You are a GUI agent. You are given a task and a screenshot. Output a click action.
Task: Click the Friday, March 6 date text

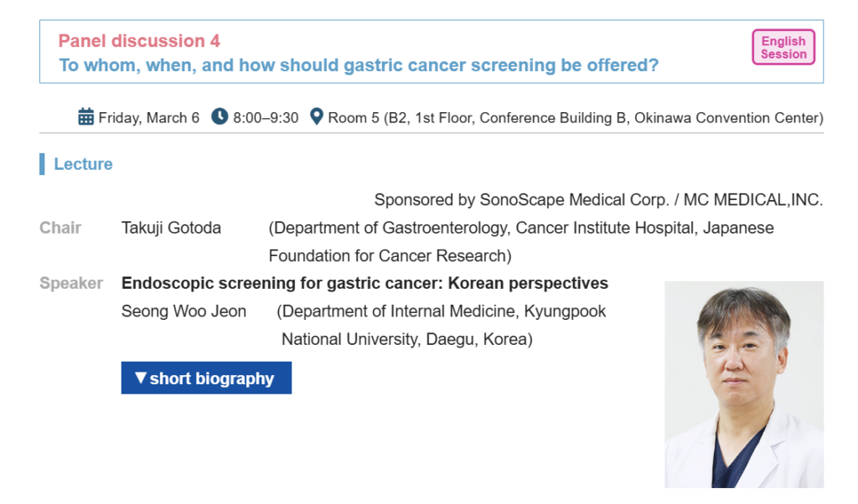point(149,118)
